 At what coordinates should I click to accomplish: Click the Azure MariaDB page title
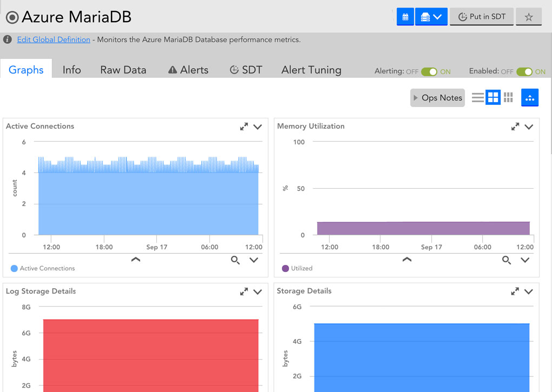[76, 17]
